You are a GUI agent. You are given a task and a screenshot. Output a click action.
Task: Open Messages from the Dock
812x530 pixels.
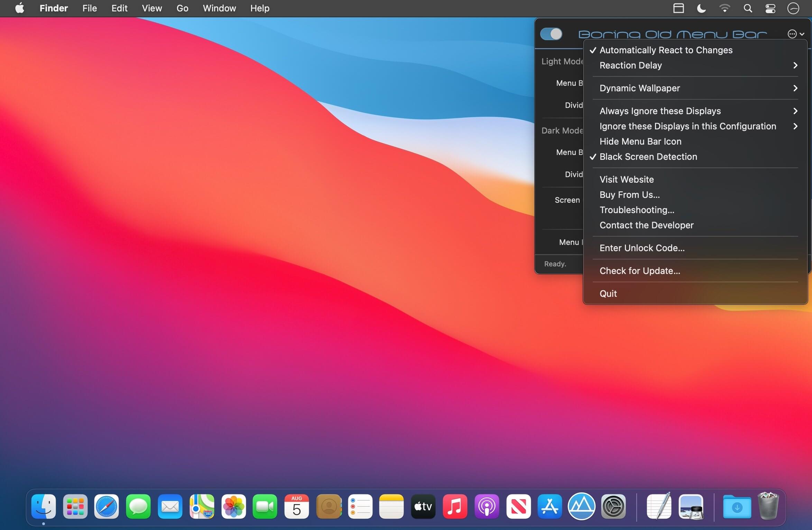click(x=138, y=506)
